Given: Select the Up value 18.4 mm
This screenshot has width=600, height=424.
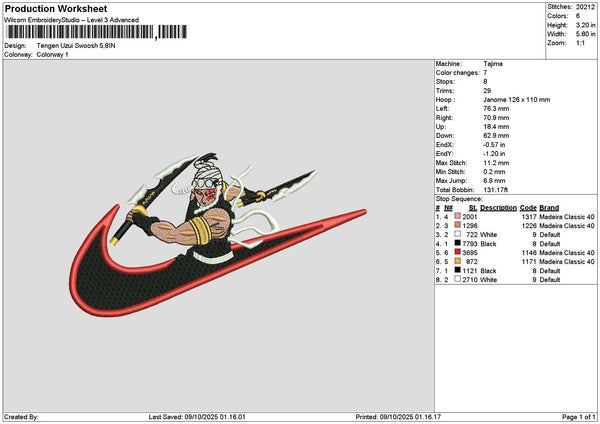Looking at the screenshot, I should coord(496,127).
